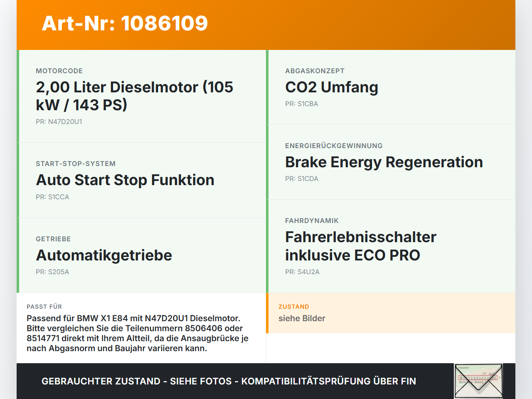This screenshot has width=532, height=399.
Task: Click the envelope thumbnail in the footer
Action: 478,381
